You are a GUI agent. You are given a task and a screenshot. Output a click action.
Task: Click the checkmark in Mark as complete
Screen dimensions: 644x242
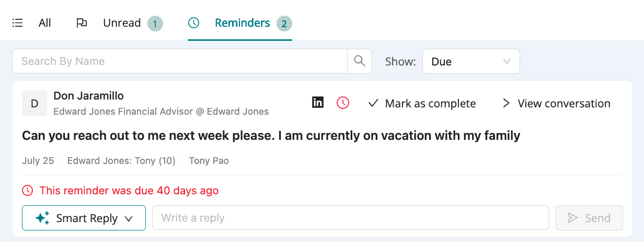click(x=373, y=103)
